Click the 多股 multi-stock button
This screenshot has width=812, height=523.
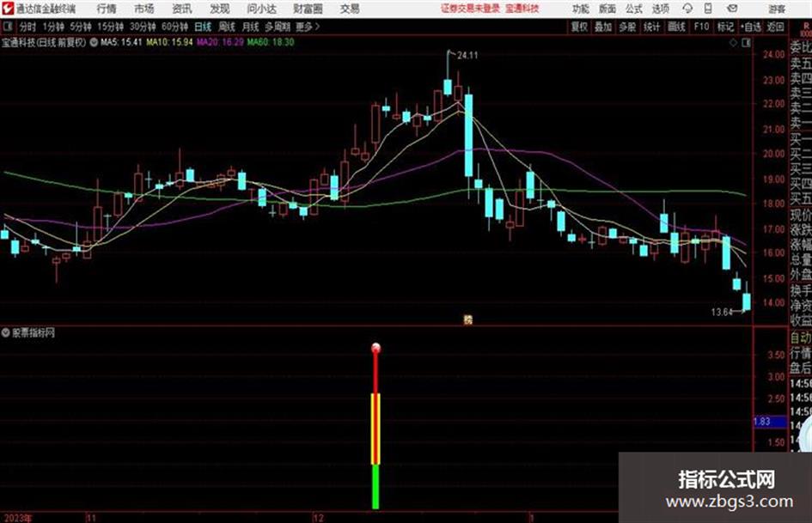coord(627,27)
